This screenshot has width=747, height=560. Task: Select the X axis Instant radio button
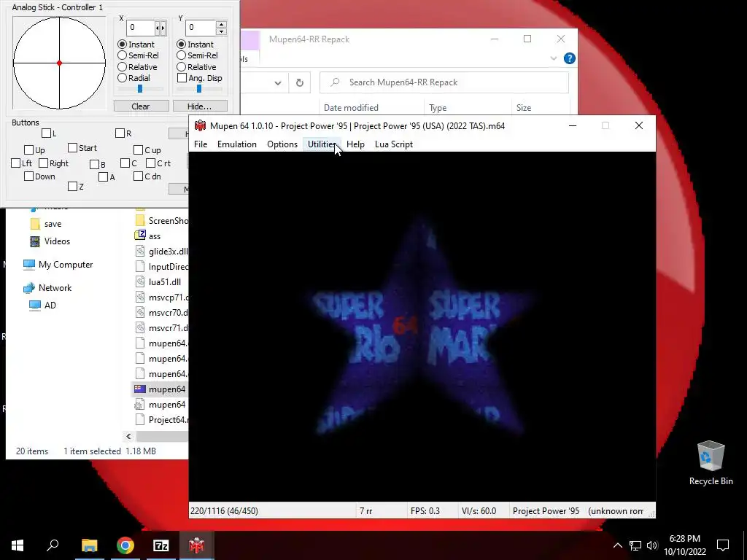pyautogui.click(x=123, y=44)
